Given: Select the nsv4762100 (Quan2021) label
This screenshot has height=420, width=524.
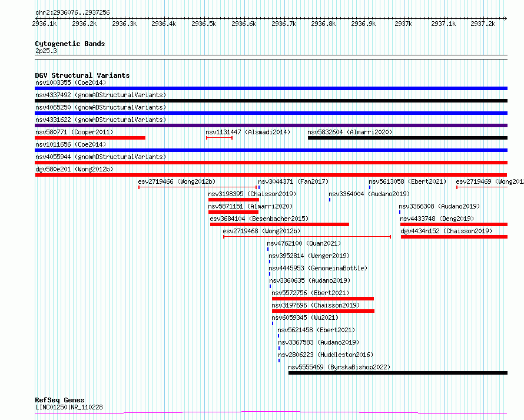Looking at the screenshot, I should click(304, 243).
